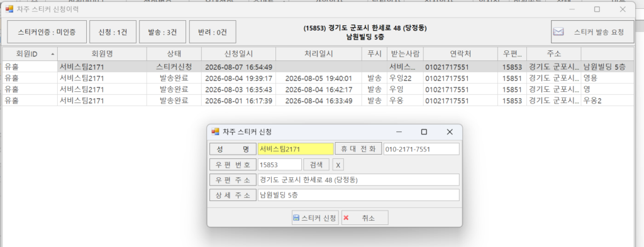Click the 성명 input field in the dialog
Viewport: 644px width, 247px height.
point(296,149)
